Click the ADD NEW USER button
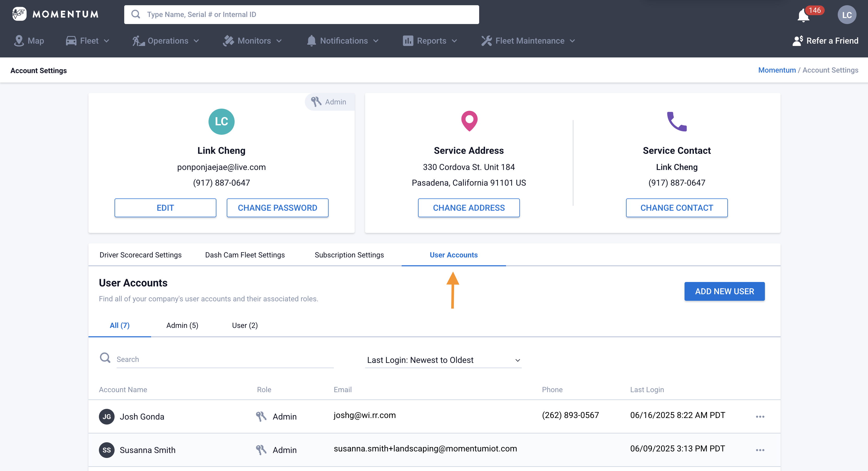 point(724,291)
